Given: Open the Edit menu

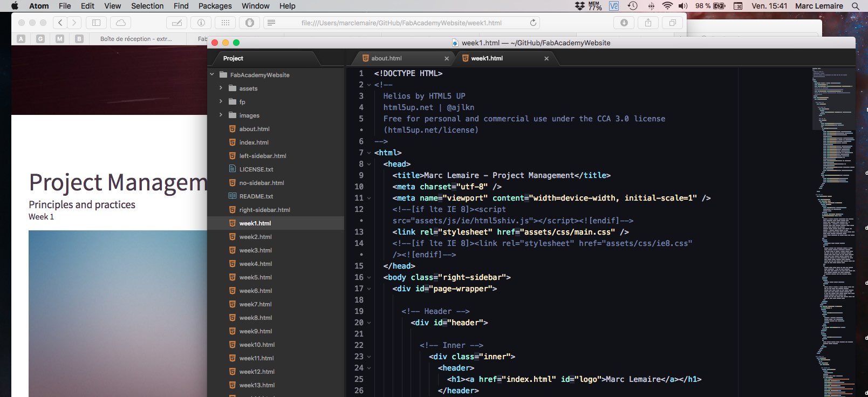Looking at the screenshot, I should point(87,6).
